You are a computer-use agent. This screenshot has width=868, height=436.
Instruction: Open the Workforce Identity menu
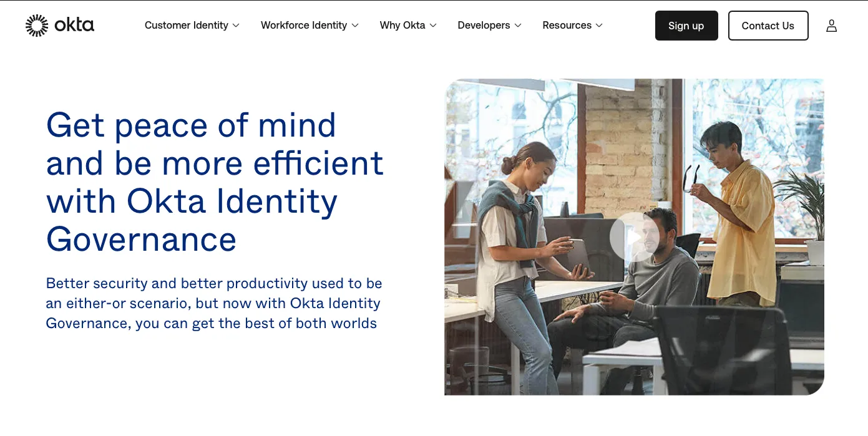310,26
